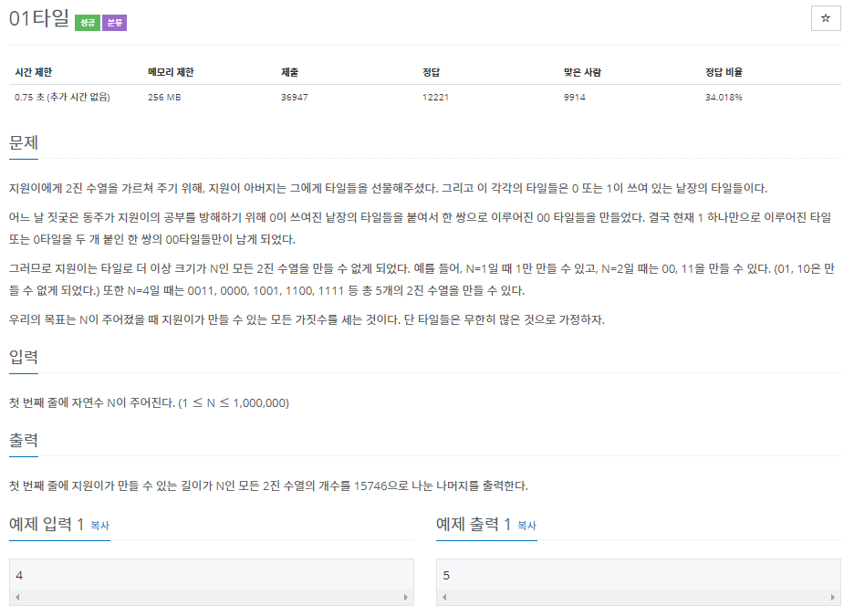Click the example output value 5
The image size is (854, 616).
point(446,575)
